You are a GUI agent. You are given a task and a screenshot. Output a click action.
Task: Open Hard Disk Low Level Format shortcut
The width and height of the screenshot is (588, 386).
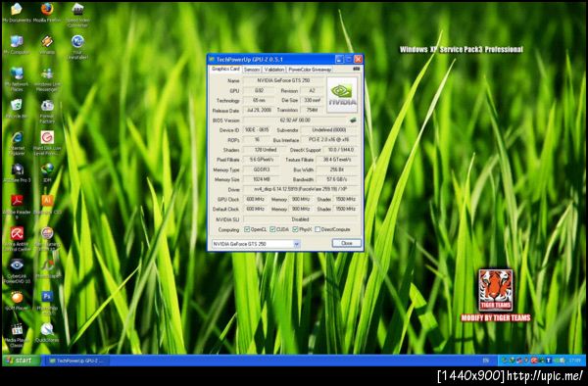point(47,143)
